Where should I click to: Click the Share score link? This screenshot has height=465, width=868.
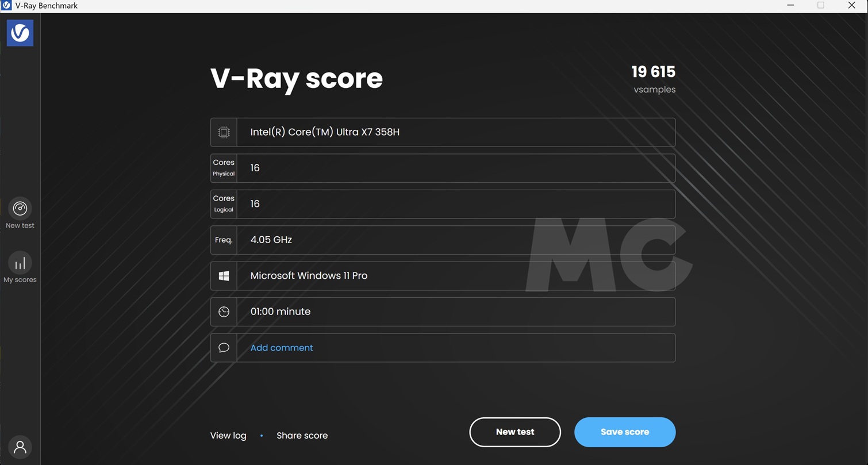(x=302, y=436)
